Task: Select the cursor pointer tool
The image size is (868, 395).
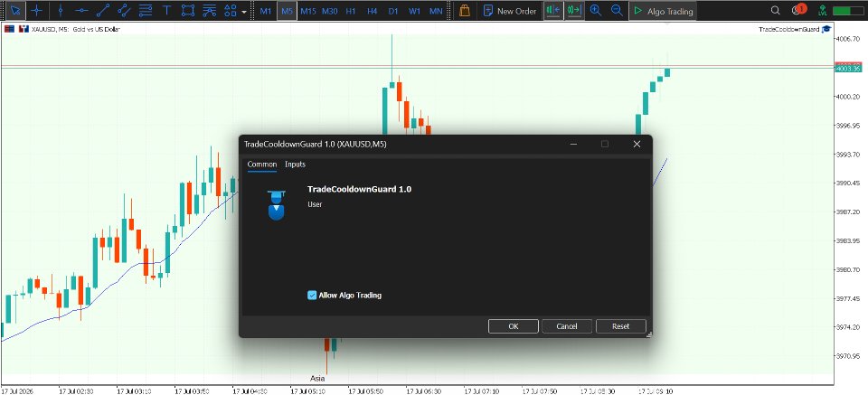Action: 16,11
